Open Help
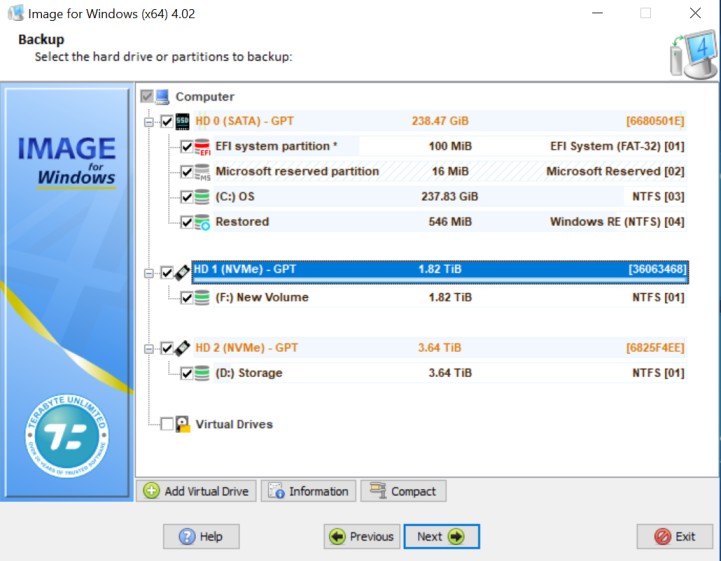This screenshot has height=561, width=721. coord(201,537)
